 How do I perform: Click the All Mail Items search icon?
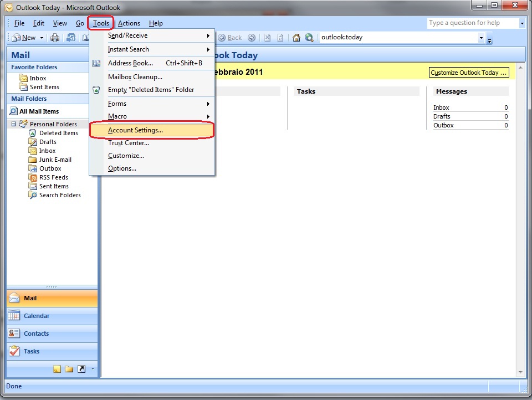click(13, 111)
